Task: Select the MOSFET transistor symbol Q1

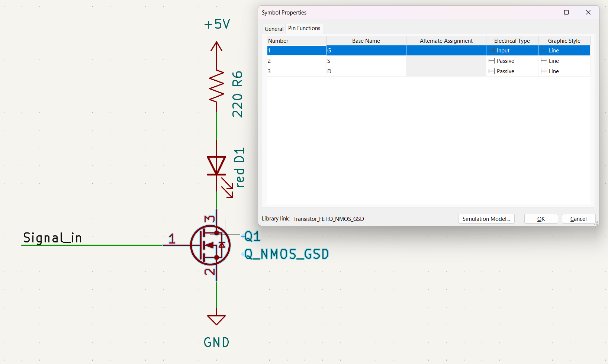Action: pyautogui.click(x=210, y=245)
